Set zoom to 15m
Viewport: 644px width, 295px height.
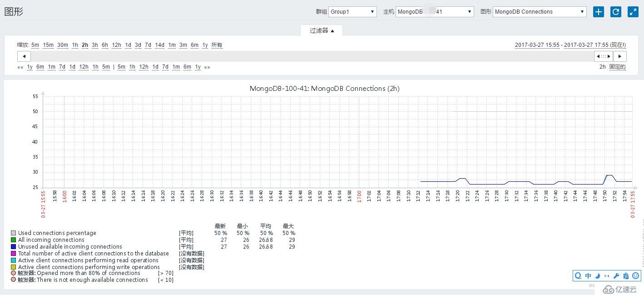pos(48,45)
